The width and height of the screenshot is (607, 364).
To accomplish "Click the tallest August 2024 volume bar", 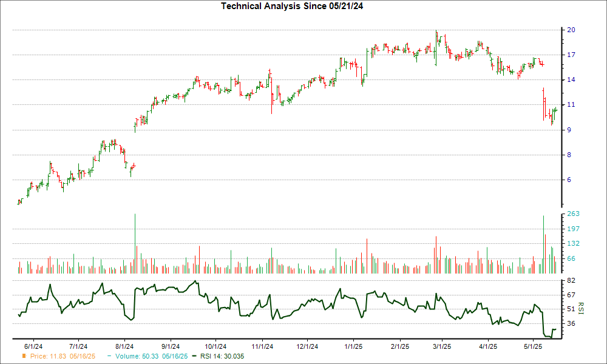I will click(135, 244).
